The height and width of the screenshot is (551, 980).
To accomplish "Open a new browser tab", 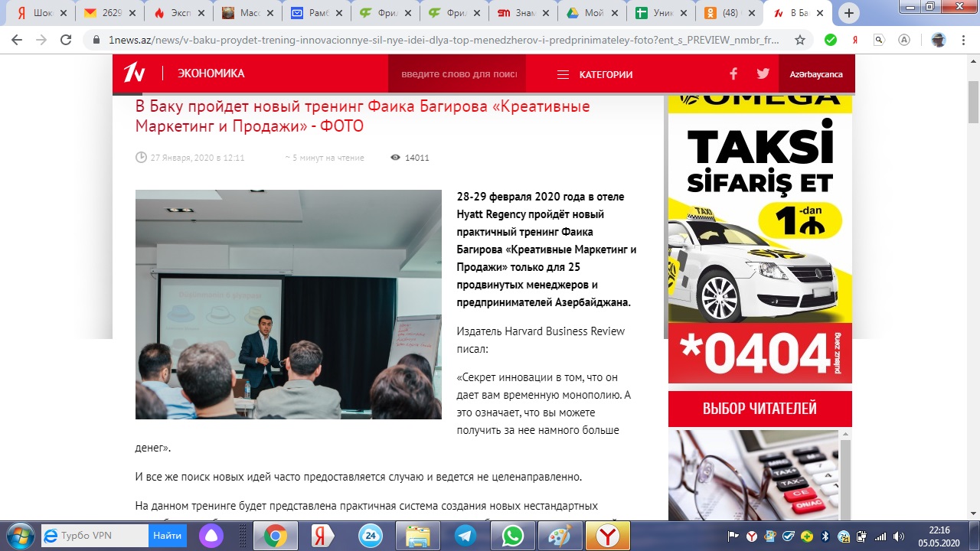I will pos(849,13).
